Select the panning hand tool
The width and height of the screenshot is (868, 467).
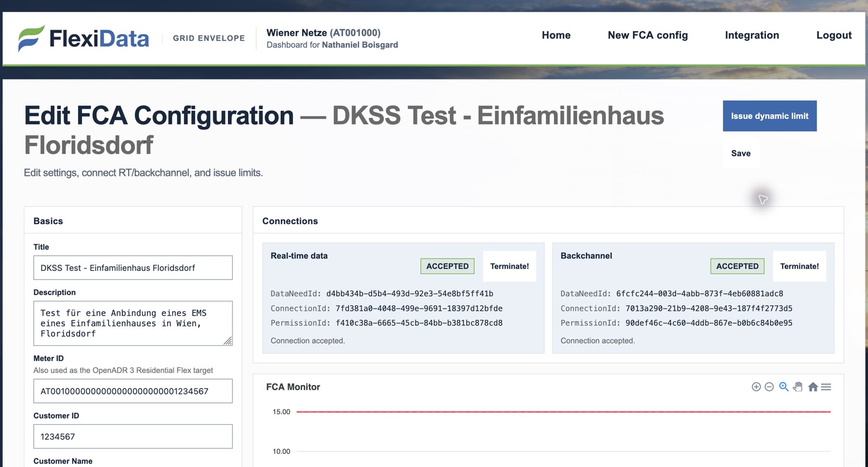tap(797, 387)
